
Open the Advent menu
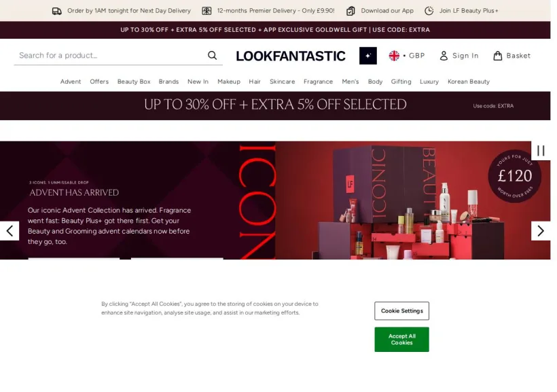[x=71, y=82]
